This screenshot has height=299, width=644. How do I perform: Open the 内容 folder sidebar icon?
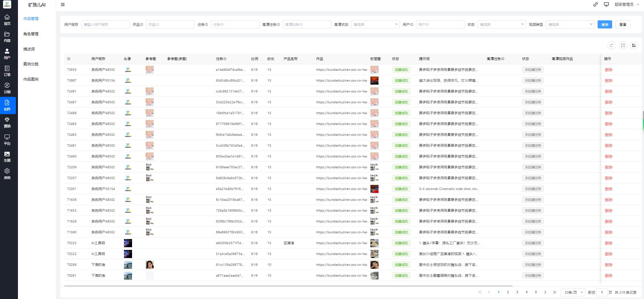coord(7,37)
